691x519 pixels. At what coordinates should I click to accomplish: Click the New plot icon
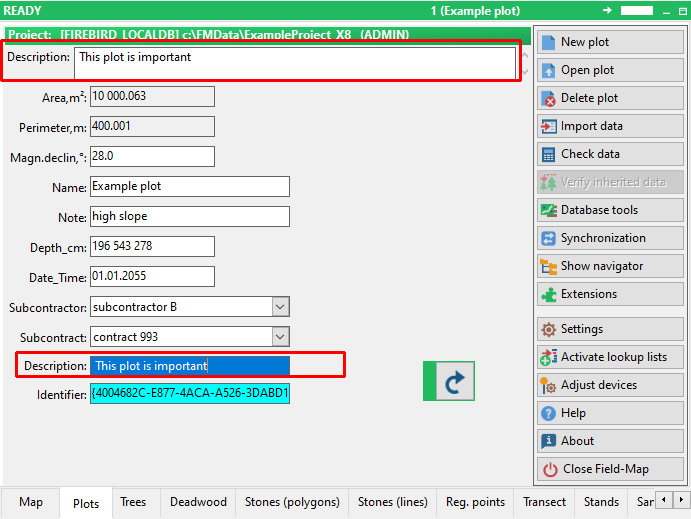point(549,42)
